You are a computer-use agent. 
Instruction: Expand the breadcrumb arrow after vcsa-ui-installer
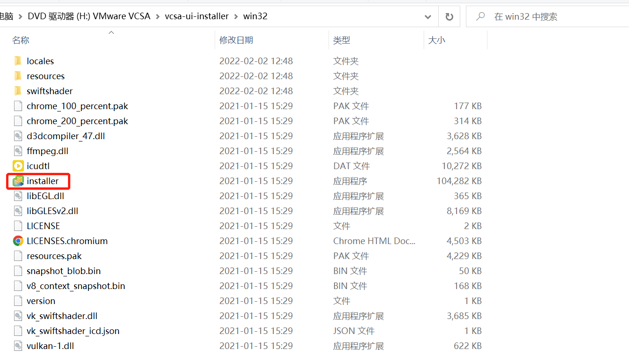pyautogui.click(x=236, y=15)
